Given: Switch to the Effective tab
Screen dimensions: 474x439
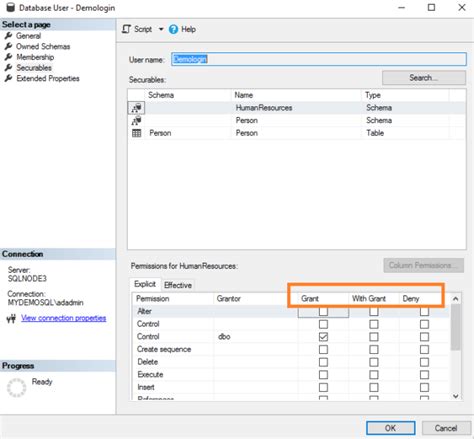Looking at the screenshot, I should point(178,285).
